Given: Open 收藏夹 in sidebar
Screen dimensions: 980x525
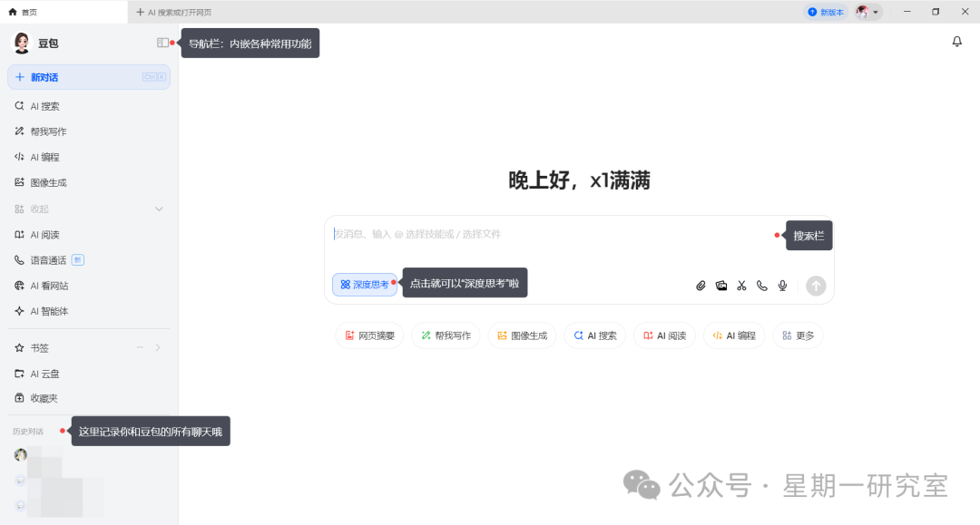Looking at the screenshot, I should click(x=89, y=398).
